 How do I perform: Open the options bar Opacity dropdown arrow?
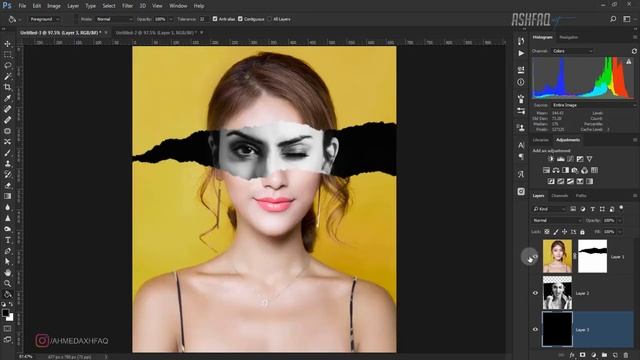click(171, 19)
